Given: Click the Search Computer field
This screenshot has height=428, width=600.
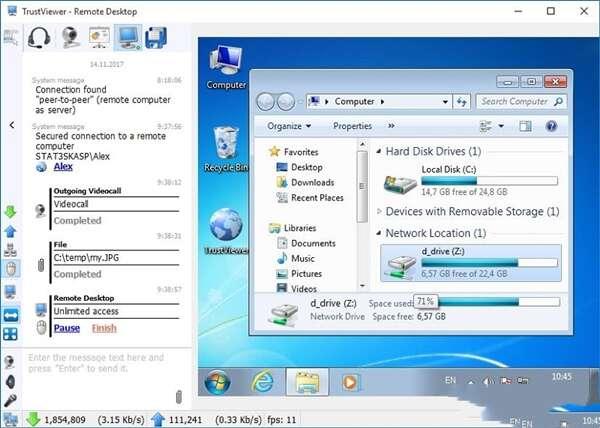Looking at the screenshot, I should tap(521, 101).
